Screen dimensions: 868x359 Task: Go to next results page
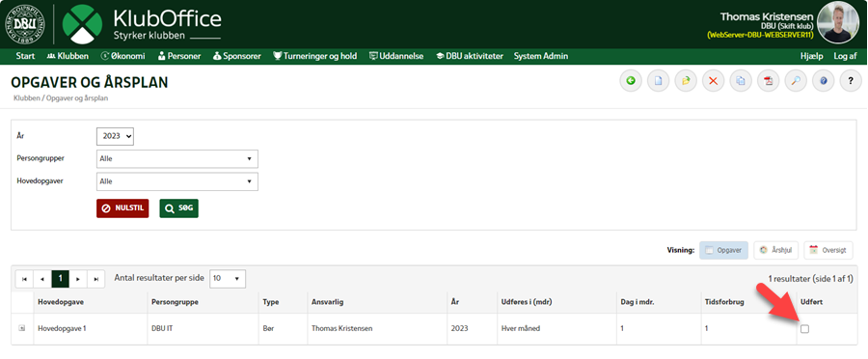[x=78, y=279]
